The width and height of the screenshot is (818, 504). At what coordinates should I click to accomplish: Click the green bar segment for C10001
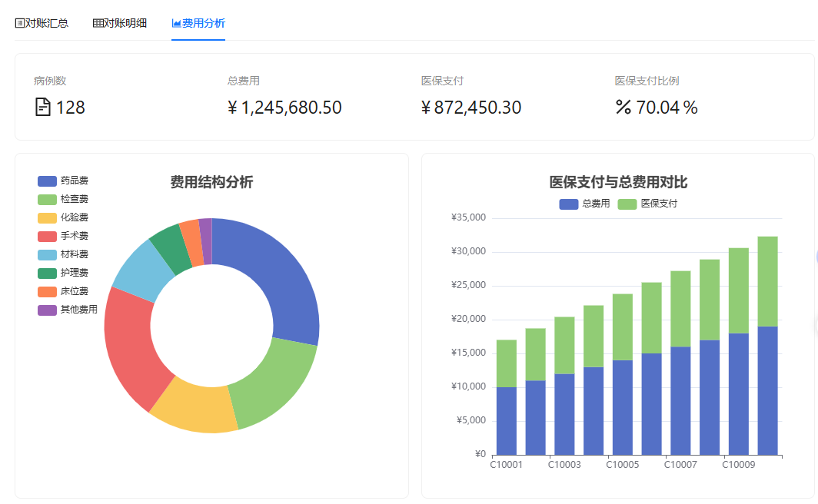507,363
